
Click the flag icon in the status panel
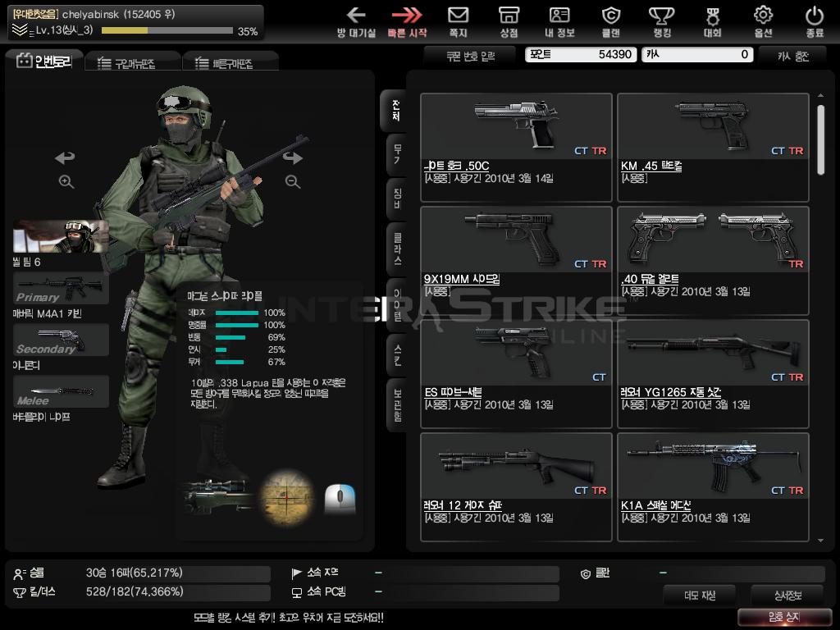296,573
